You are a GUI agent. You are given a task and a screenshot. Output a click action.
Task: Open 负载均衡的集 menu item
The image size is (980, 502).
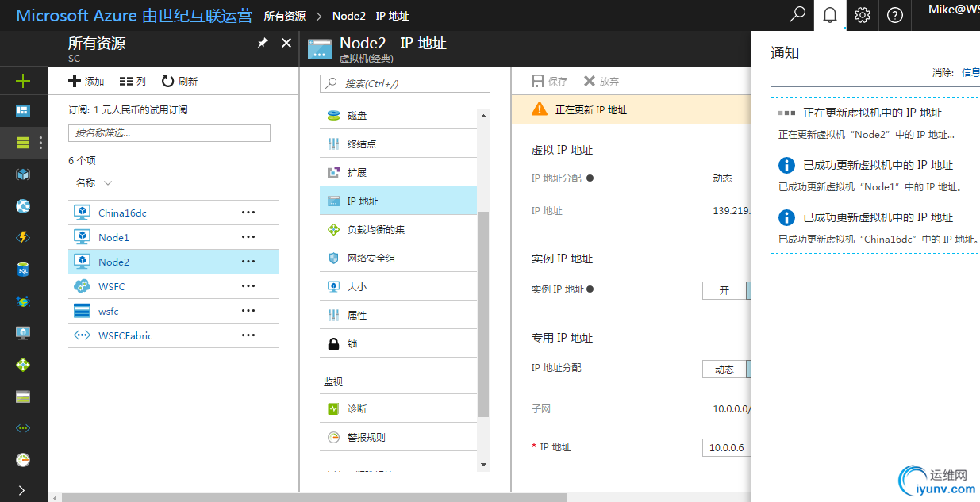click(398, 229)
